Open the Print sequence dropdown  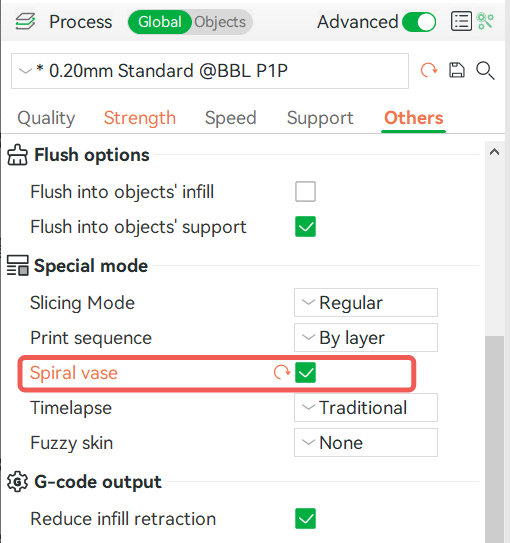(366, 338)
